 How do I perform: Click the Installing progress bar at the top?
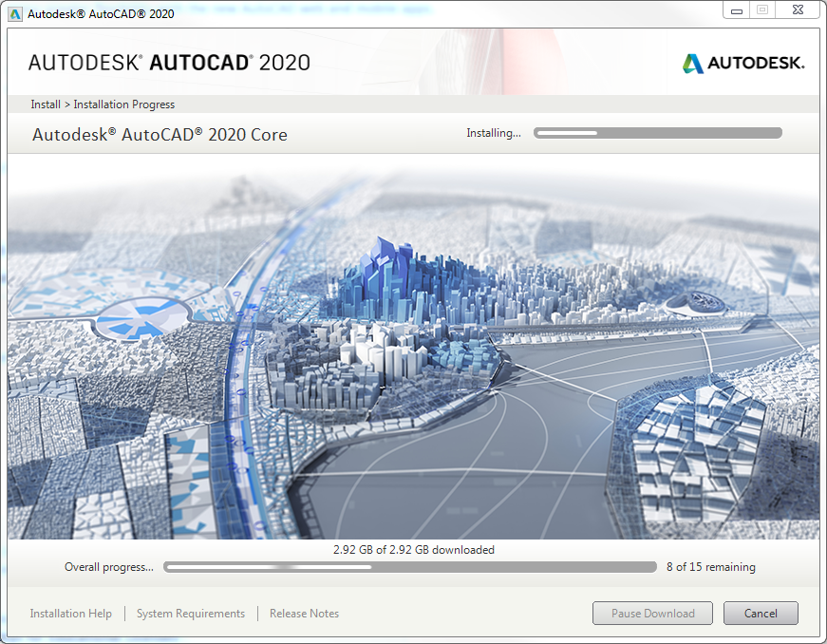tap(657, 133)
